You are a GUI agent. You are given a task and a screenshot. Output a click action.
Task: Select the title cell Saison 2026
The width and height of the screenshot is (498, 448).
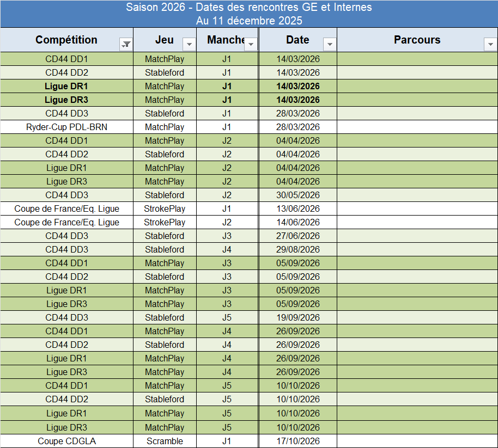[x=249, y=8]
